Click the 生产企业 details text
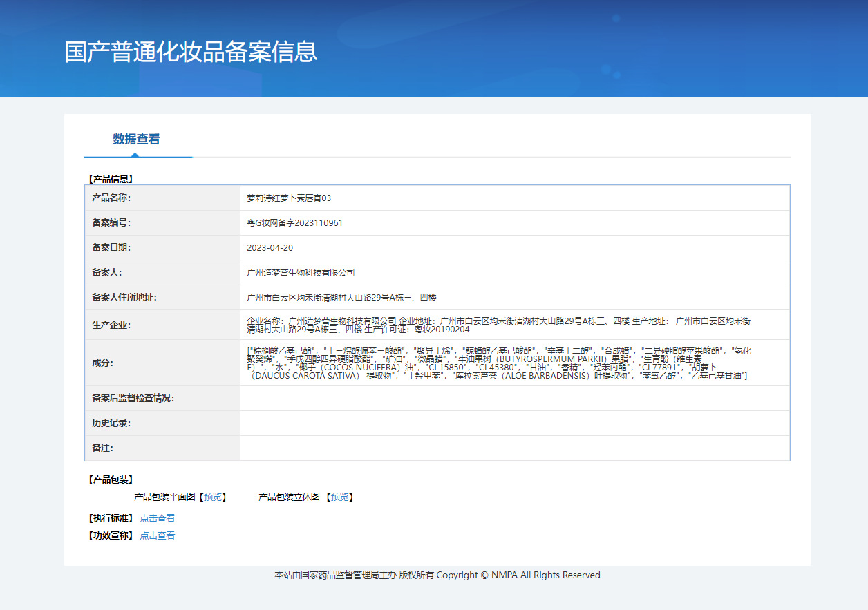This screenshot has height=610, width=868. 498,325
